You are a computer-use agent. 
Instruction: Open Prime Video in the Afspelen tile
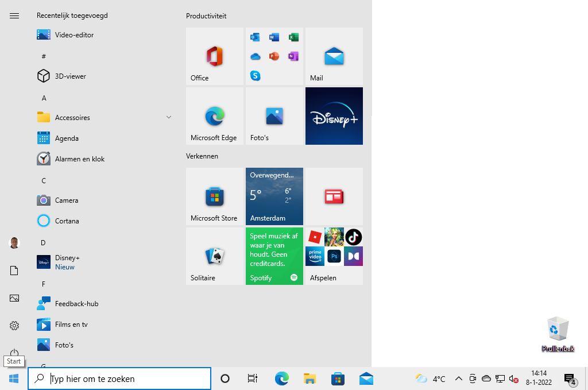pos(315,256)
